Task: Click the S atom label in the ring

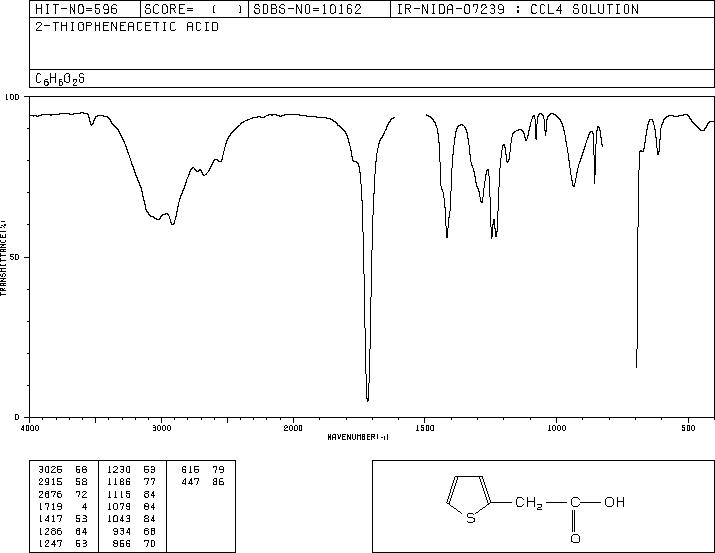Action: click(471, 518)
